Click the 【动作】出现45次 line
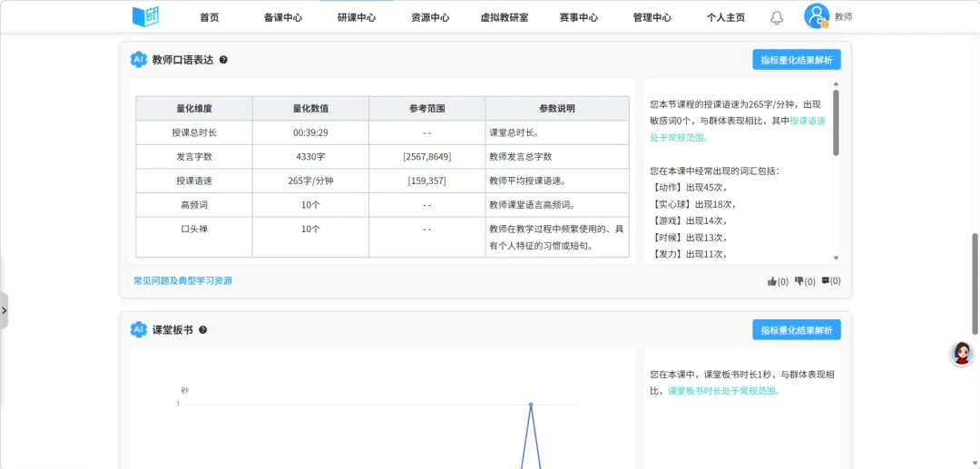 tap(688, 188)
